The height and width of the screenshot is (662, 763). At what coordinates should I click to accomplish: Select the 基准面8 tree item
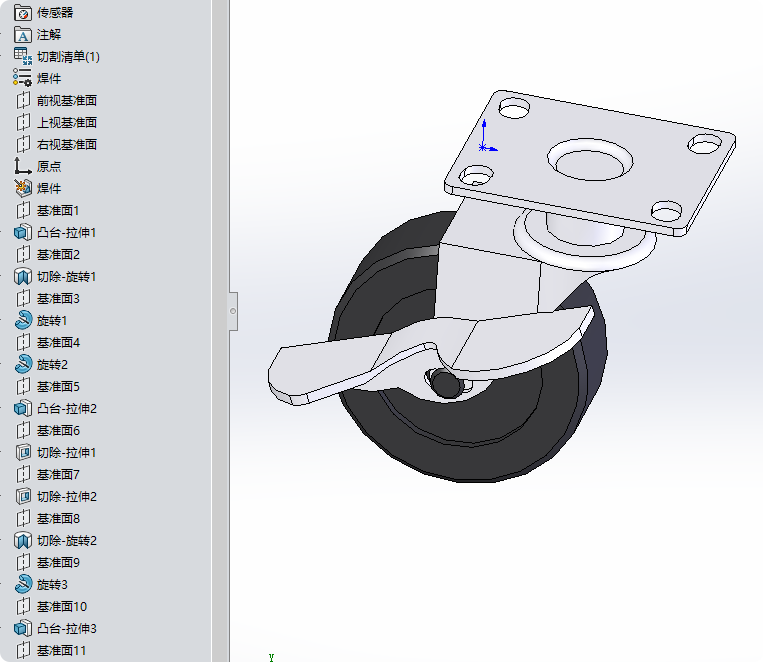[58, 518]
